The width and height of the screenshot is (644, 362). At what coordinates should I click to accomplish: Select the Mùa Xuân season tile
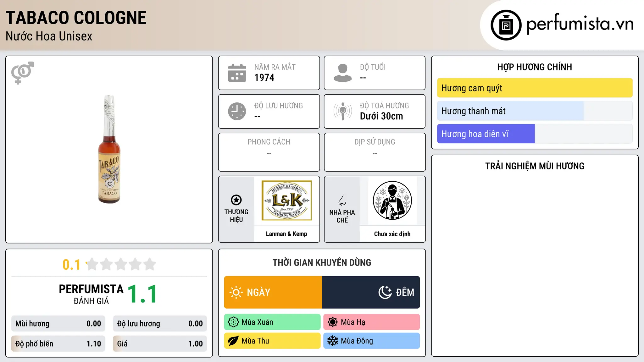(272, 322)
